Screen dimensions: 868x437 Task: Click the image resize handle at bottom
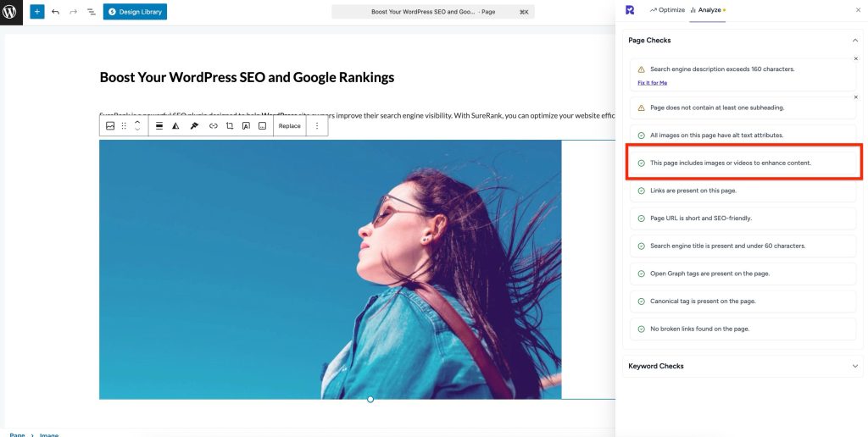(370, 399)
